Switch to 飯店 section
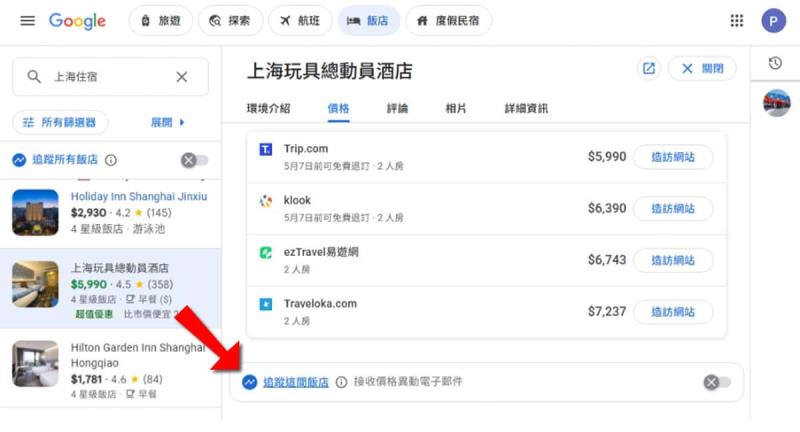 point(368,21)
